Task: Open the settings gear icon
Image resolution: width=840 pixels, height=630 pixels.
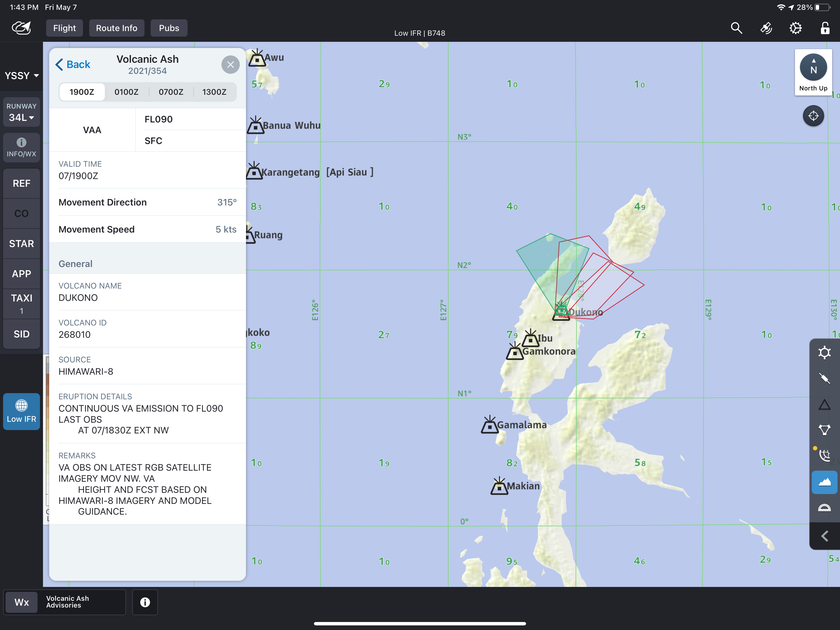Action: point(795,28)
